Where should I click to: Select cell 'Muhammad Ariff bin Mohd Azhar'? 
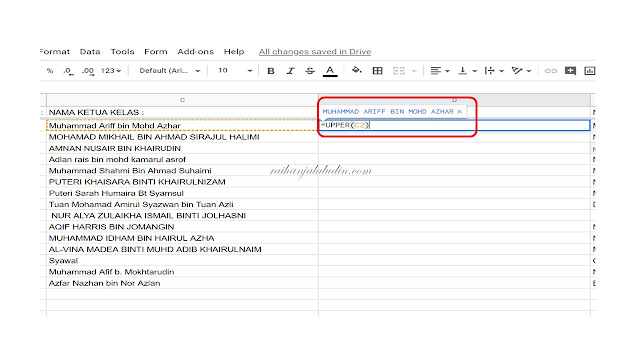click(x=182, y=125)
